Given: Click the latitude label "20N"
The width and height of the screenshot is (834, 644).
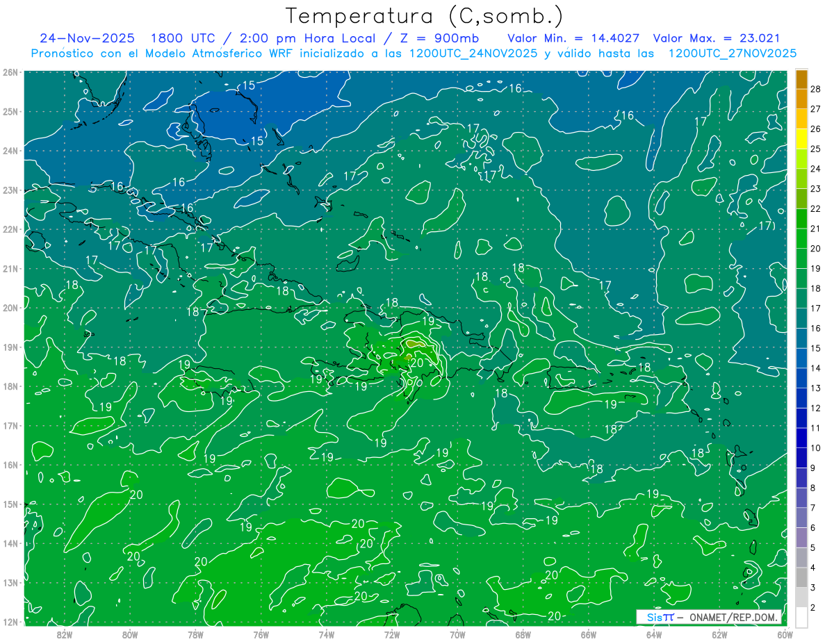Looking at the screenshot, I should click(x=10, y=308).
